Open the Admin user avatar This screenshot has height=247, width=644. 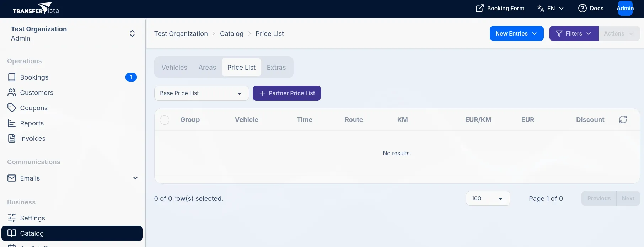[625, 8]
